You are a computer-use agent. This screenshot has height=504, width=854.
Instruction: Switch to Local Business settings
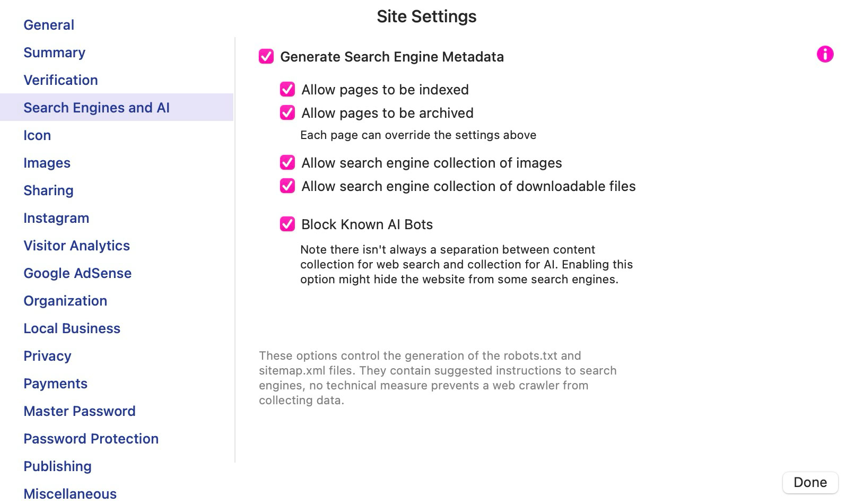pyautogui.click(x=72, y=328)
